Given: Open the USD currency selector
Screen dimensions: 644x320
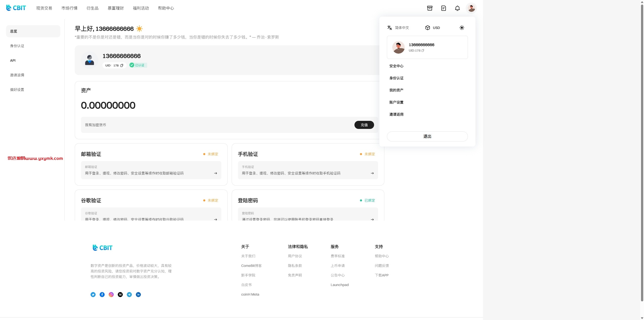Looking at the screenshot, I should click(x=433, y=28).
